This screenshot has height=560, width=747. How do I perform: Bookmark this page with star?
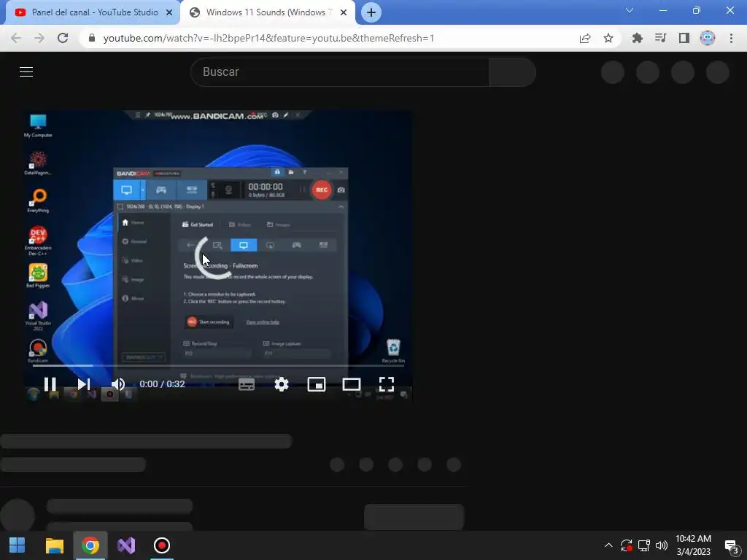point(608,38)
